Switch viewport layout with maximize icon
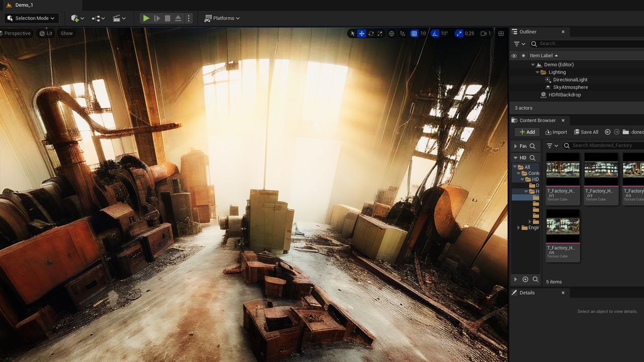Viewport: 644px width, 362px height. [501, 34]
